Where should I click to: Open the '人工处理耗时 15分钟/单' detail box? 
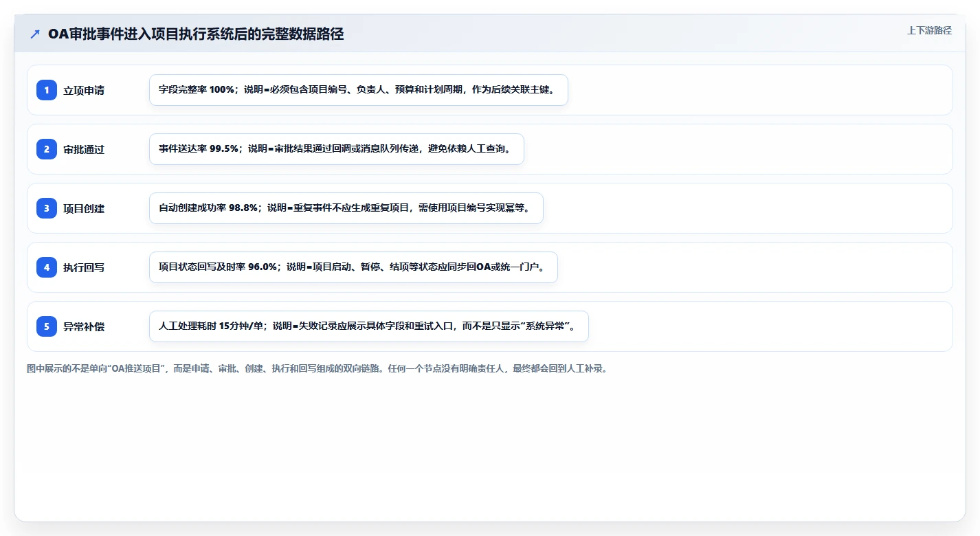tap(369, 326)
